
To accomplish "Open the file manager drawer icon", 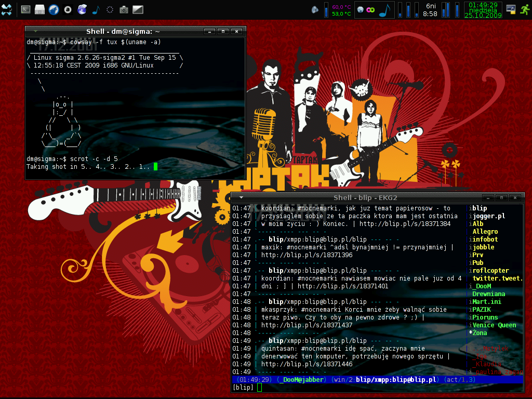I will point(39,9).
